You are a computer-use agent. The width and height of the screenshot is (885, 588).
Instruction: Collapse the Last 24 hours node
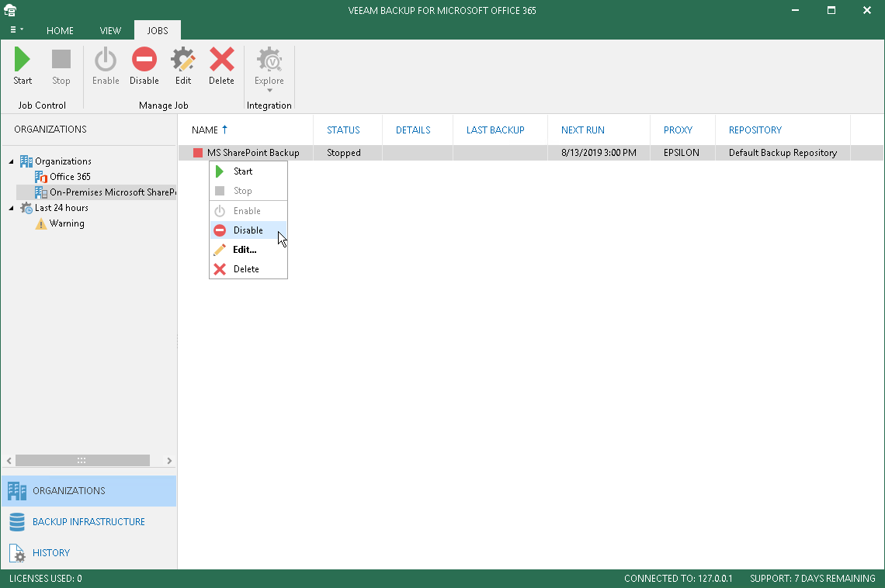click(x=12, y=208)
